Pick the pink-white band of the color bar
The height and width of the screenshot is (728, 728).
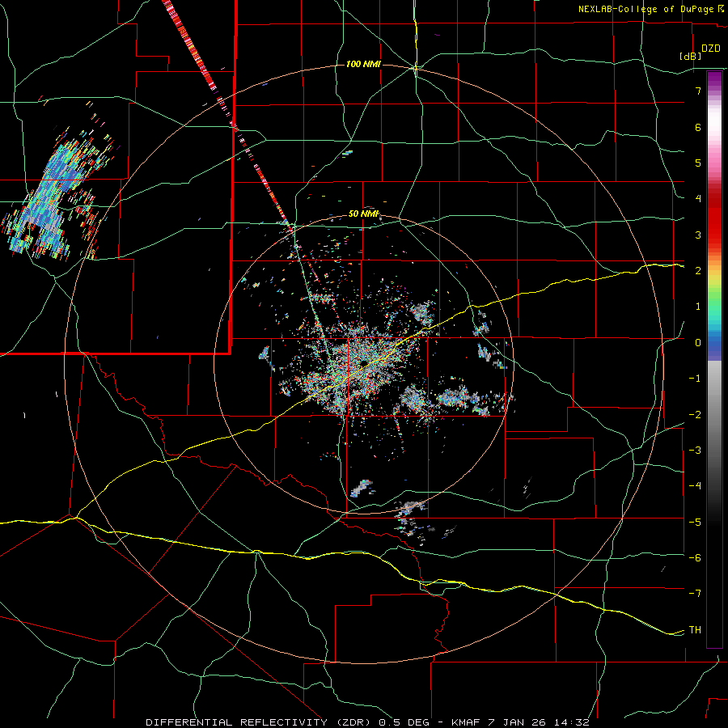714,139
